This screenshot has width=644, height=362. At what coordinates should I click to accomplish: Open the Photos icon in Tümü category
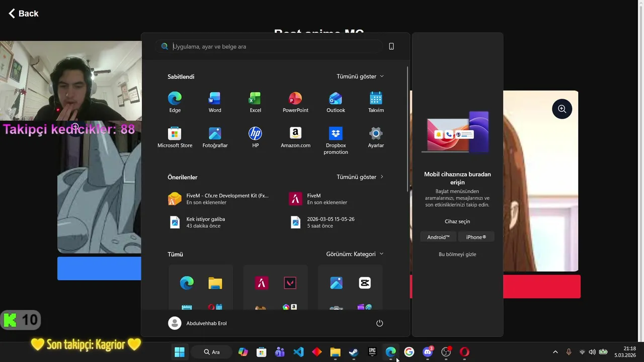pos(336,284)
